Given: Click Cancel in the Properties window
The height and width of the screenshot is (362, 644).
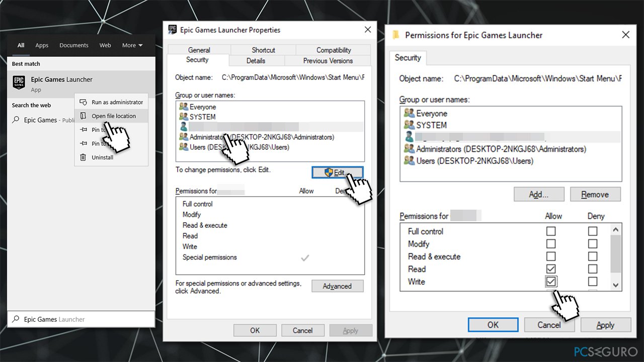Looking at the screenshot, I should click(303, 330).
